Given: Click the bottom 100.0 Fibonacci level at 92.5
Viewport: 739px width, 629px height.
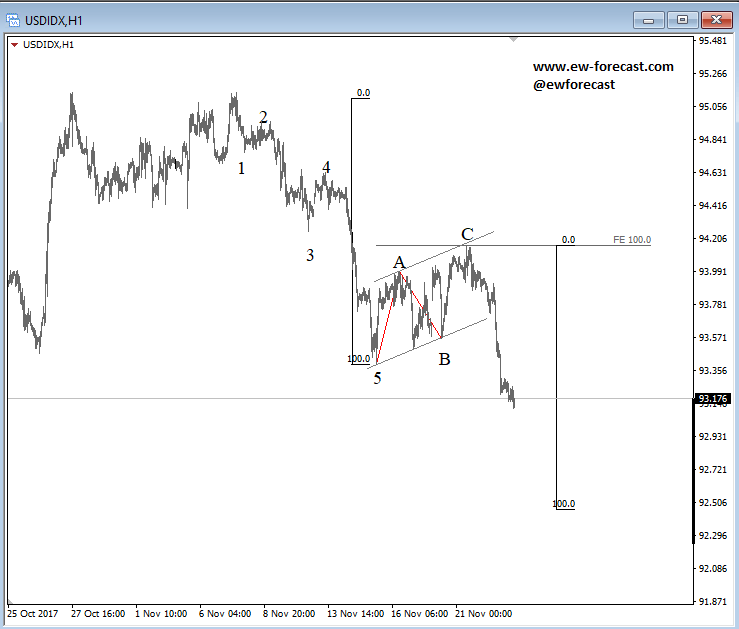Looking at the screenshot, I should (x=564, y=504).
